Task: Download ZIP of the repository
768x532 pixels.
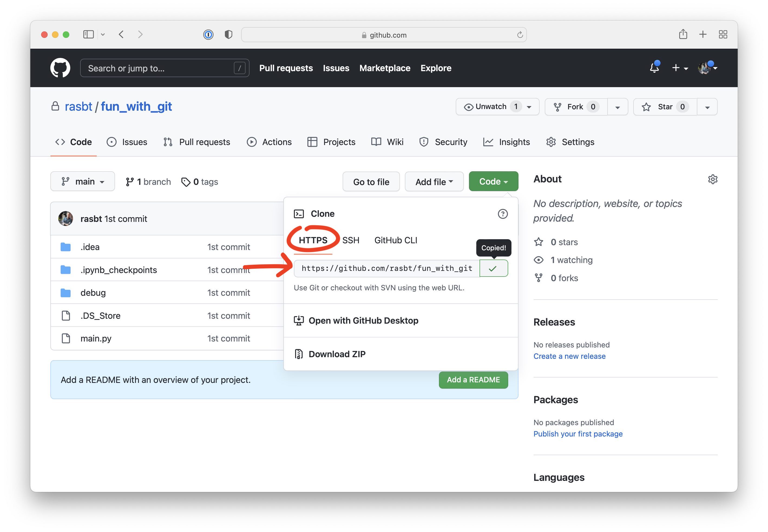Action: (x=330, y=354)
